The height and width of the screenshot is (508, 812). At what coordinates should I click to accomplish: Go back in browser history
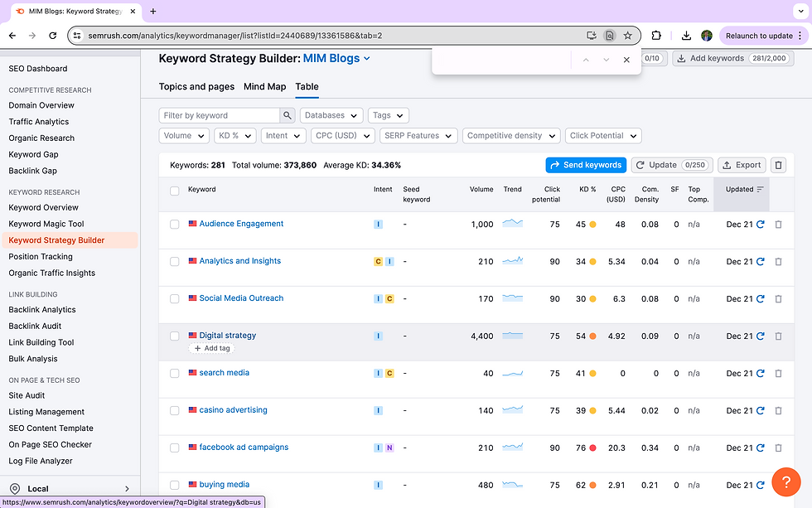[x=12, y=36]
